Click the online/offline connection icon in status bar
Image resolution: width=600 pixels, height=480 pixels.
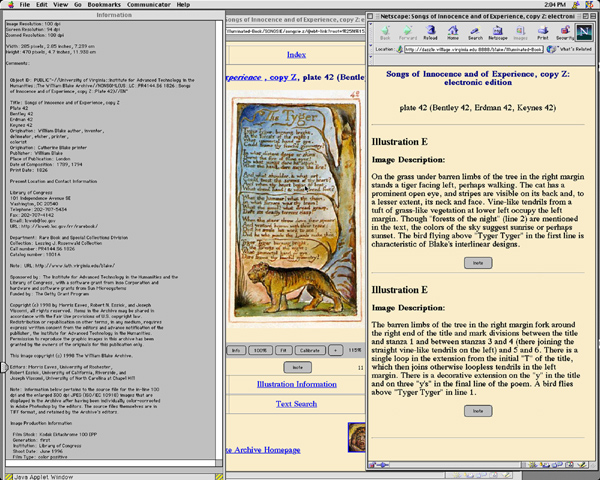(x=384, y=465)
